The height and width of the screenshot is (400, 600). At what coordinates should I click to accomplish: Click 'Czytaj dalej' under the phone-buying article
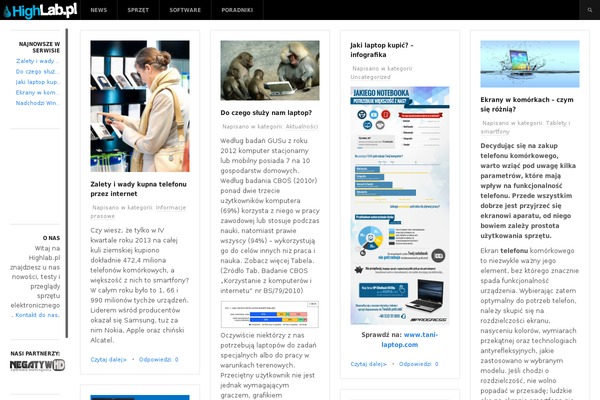click(x=108, y=359)
